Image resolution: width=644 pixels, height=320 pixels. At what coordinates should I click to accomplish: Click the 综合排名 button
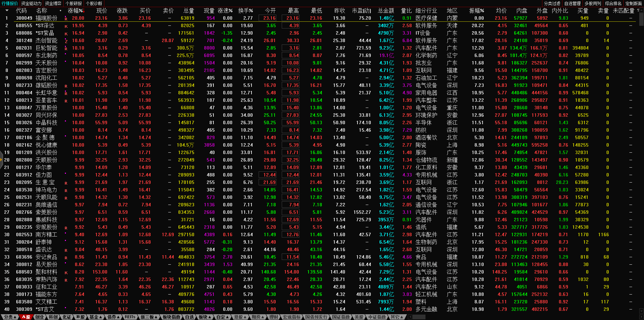(613, 3)
